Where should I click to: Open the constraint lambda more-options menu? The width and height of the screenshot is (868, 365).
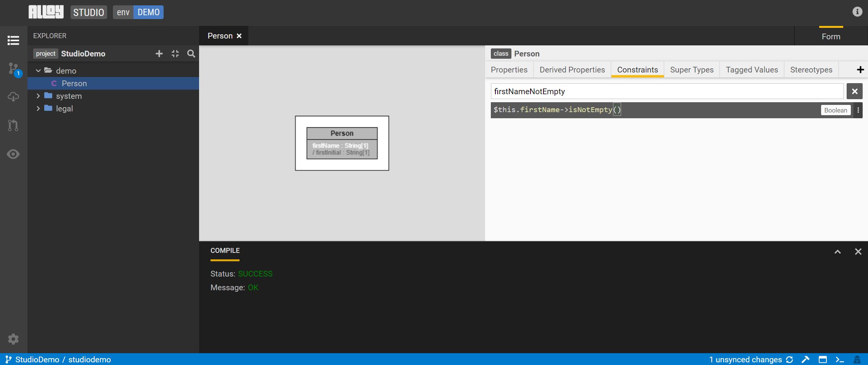[x=858, y=110]
